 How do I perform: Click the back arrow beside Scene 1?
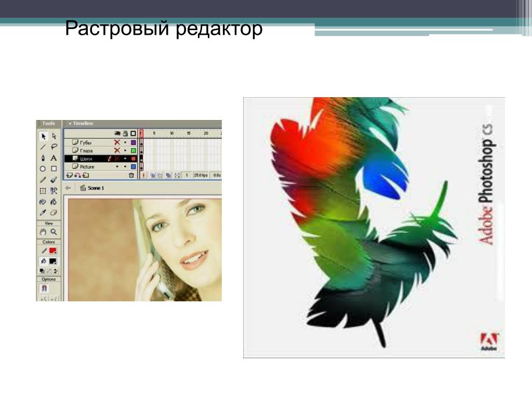[68, 188]
